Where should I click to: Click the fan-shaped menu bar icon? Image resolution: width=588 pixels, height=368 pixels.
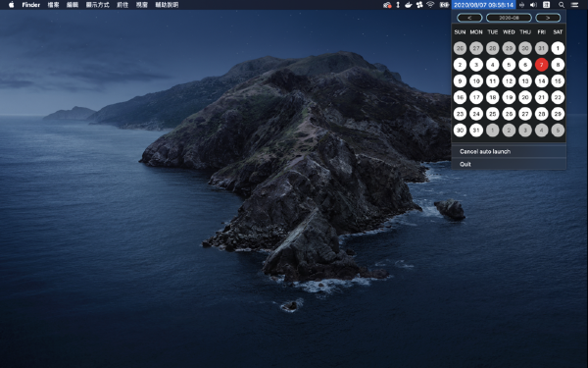pyautogui.click(x=419, y=5)
